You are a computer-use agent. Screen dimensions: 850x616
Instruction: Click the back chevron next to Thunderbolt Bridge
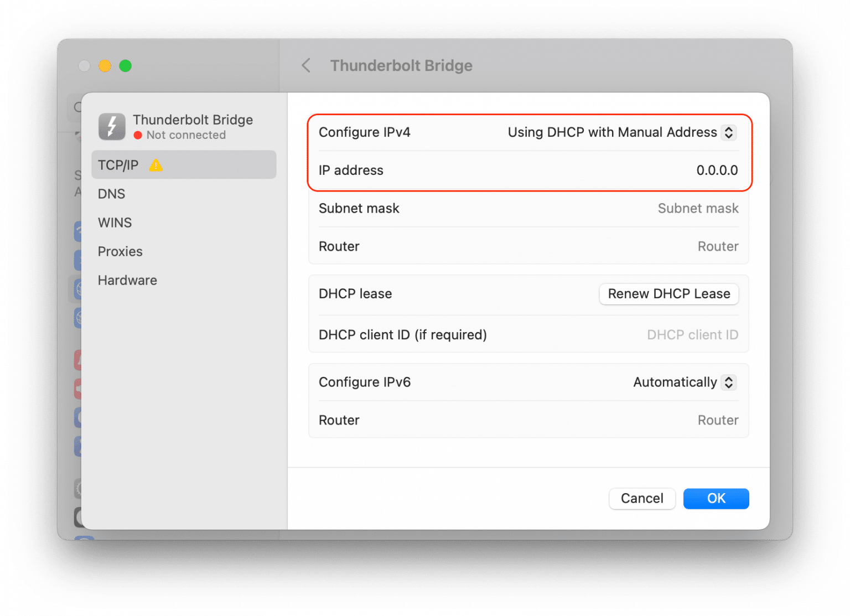[306, 65]
